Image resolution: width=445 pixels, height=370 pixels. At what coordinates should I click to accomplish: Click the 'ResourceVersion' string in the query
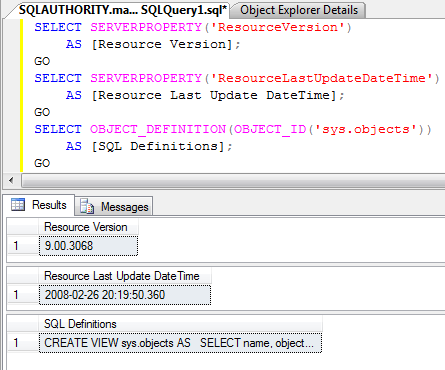[x=278, y=27]
